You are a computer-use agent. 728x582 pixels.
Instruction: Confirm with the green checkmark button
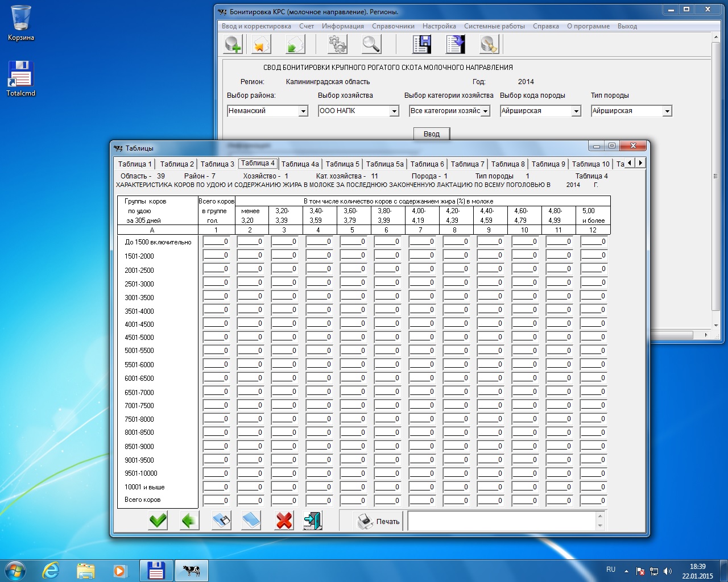[158, 520]
